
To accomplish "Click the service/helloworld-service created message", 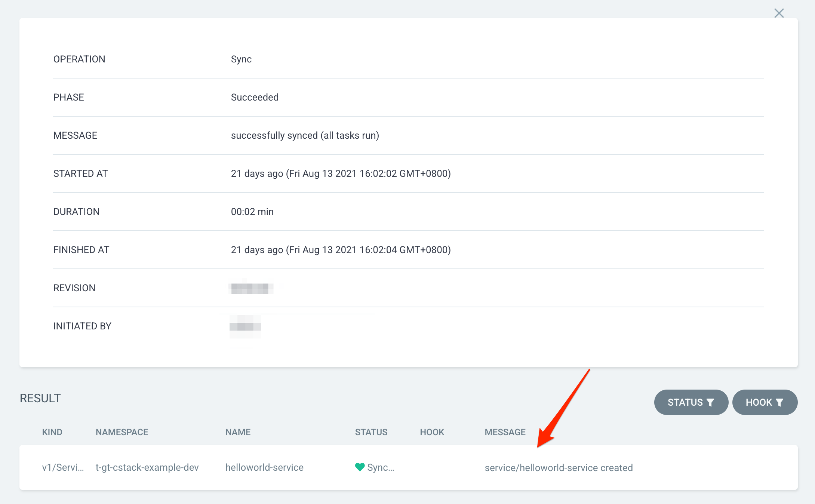I will 559,467.
